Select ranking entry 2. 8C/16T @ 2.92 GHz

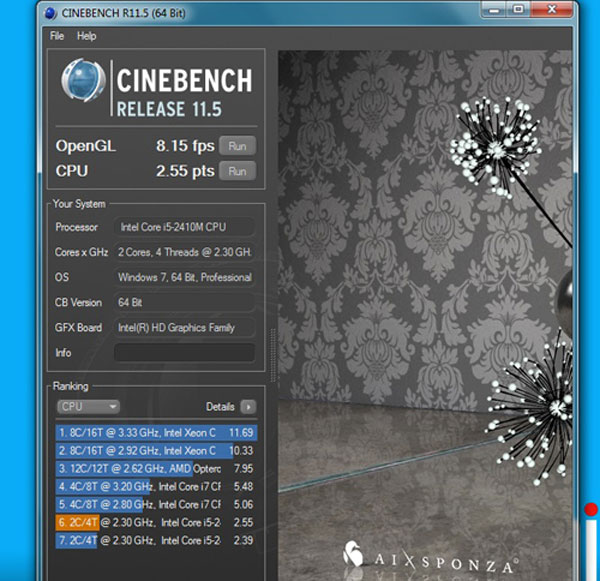tap(156, 450)
